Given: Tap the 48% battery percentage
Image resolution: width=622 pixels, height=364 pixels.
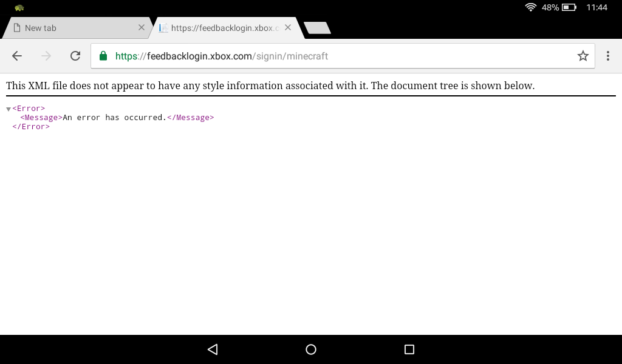Looking at the screenshot, I should coord(550,7).
